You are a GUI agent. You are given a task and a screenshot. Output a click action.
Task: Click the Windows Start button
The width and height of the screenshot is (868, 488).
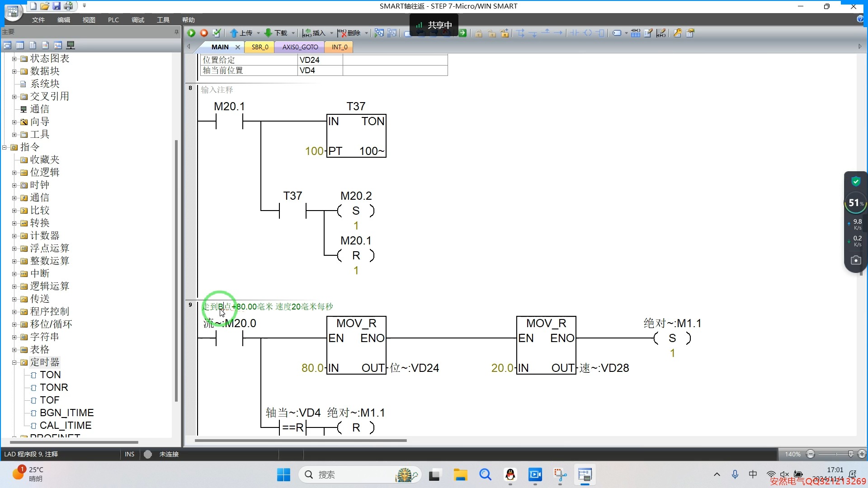[x=283, y=475]
